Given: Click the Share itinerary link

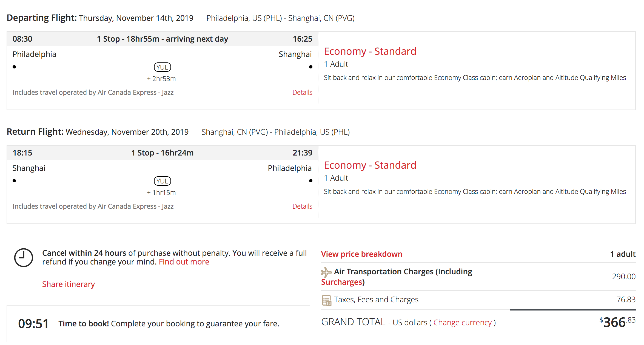Looking at the screenshot, I should coord(69,284).
